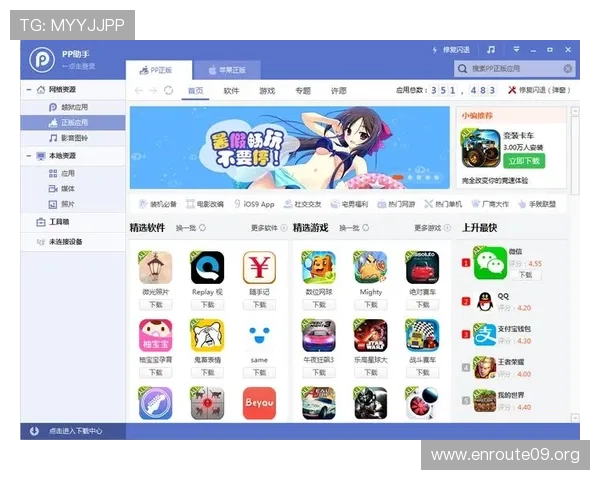Open the 游戏 navigation tab
The image size is (600, 480).
coord(267,91)
